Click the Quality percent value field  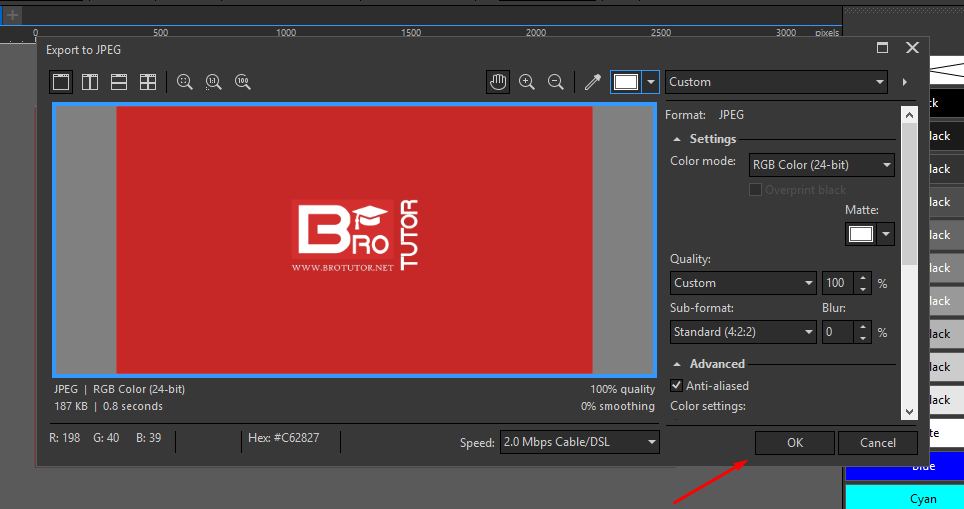(837, 283)
